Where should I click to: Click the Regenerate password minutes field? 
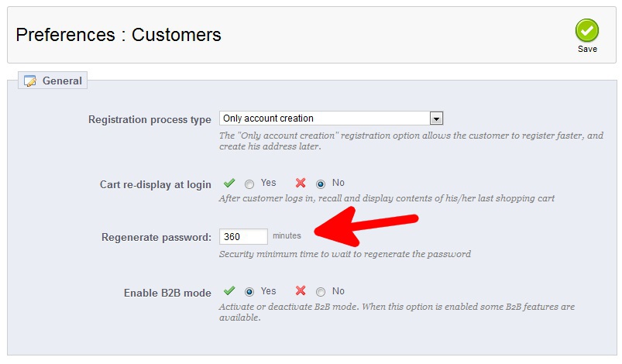(243, 236)
